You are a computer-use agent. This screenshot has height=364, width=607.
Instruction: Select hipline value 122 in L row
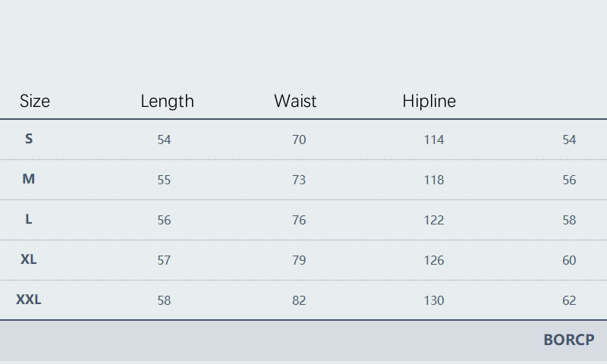point(433,220)
